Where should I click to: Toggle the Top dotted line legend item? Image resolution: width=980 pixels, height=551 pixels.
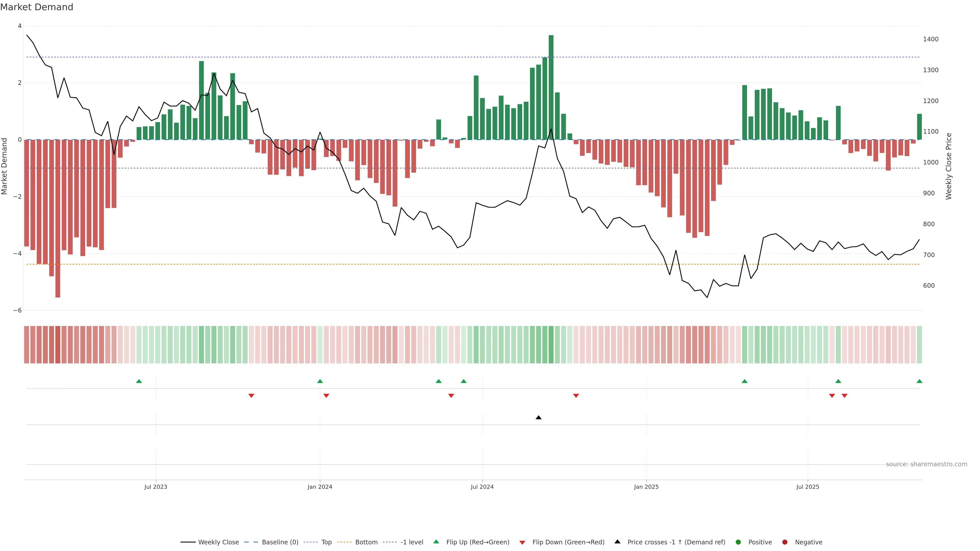[x=326, y=542]
